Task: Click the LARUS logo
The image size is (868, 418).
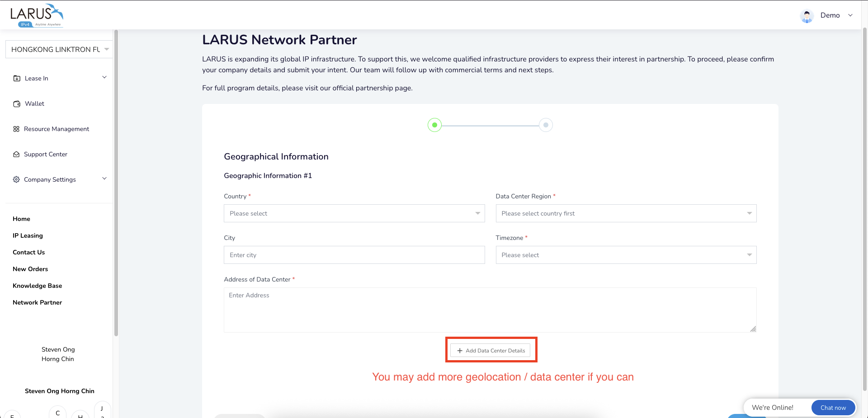Action: coord(37,16)
